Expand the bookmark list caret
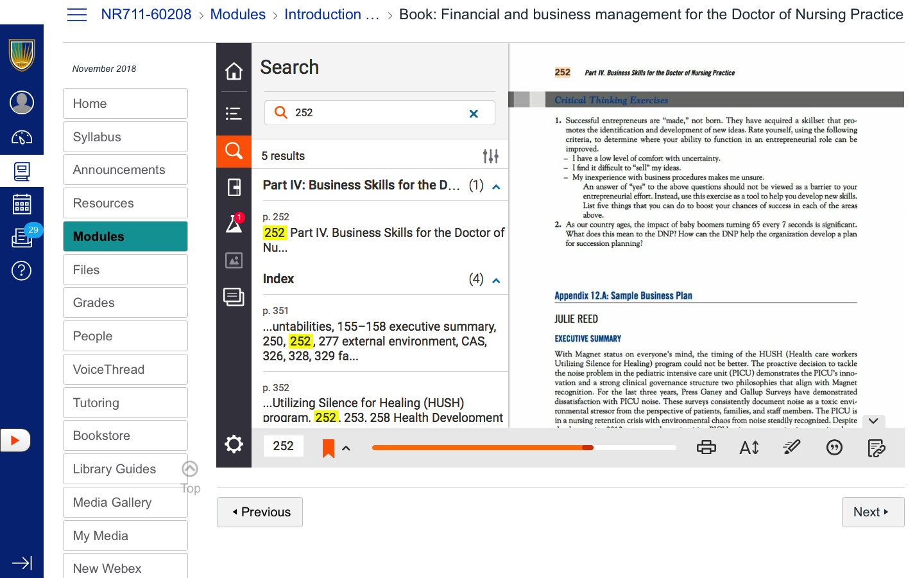This screenshot has height=578, width=924. point(346,448)
